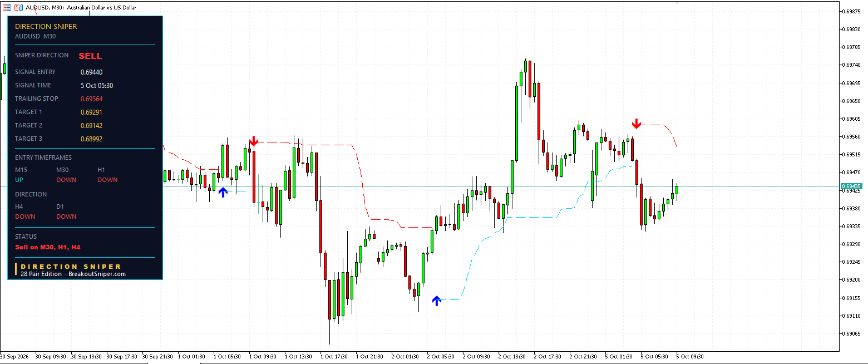868x364 pixels.
Task: Open the Depth of Market icon
Action: (x=7, y=7)
